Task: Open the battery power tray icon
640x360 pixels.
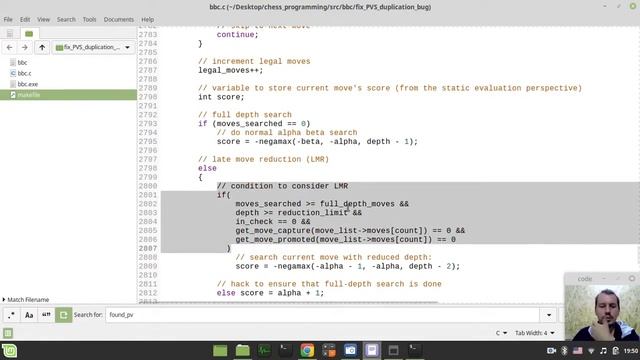Action: click(x=616, y=351)
